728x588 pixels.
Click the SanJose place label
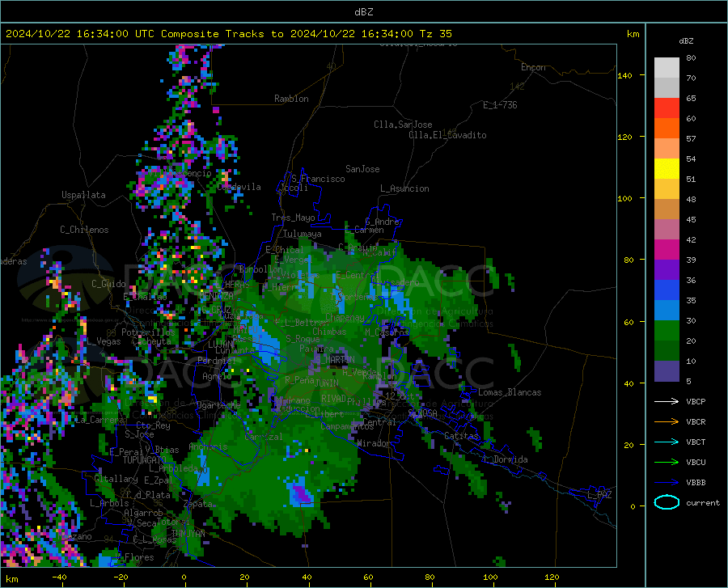[x=362, y=169]
